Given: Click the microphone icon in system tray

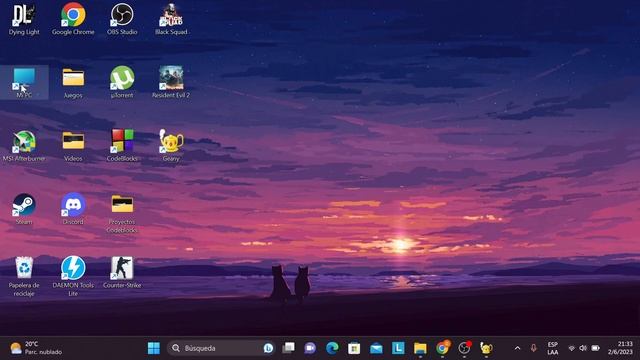Looking at the screenshot, I should click(533, 348).
